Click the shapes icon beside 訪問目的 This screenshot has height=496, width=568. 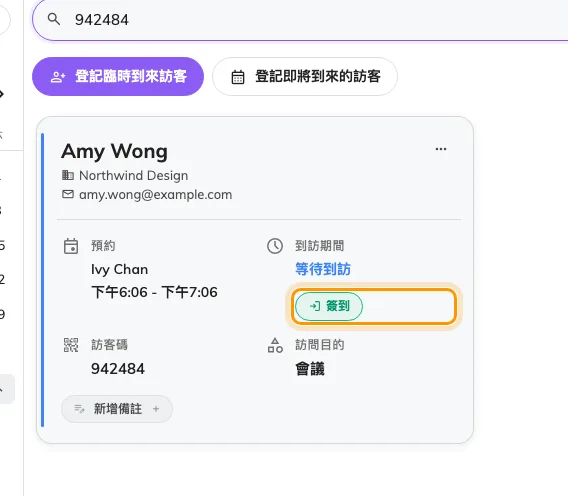coord(275,345)
